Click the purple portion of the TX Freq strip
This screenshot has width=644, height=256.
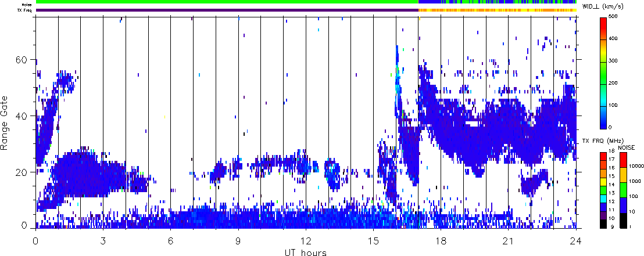(227, 10)
